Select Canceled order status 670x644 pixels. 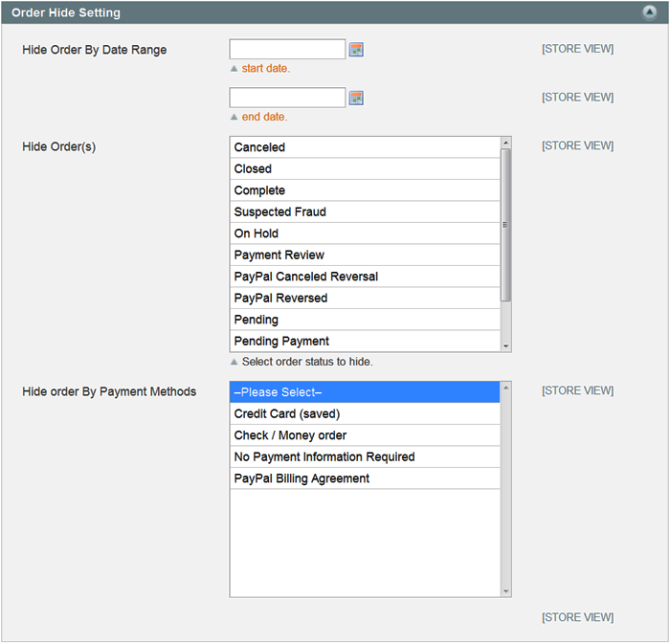click(x=365, y=147)
